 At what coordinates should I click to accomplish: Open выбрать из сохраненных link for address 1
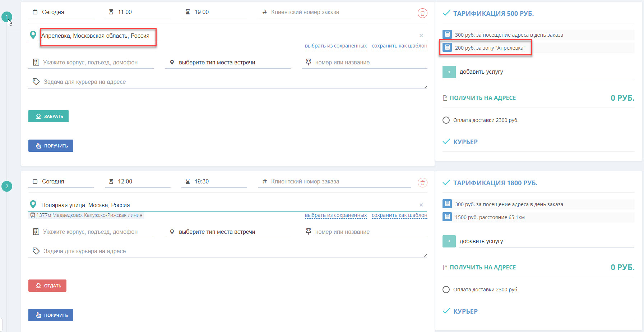point(336,46)
